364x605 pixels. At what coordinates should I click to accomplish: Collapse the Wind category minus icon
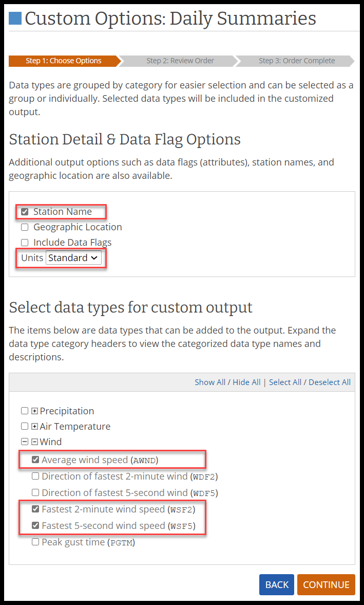coord(34,442)
